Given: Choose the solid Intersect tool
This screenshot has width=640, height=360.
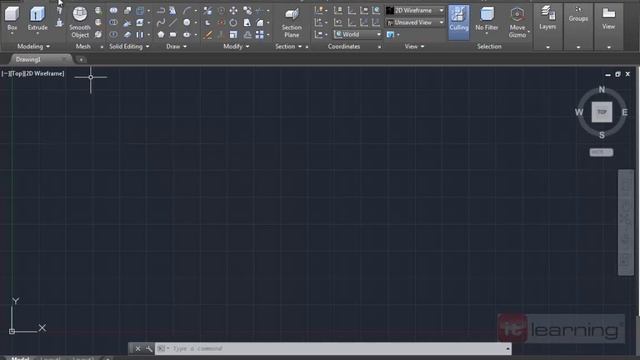Looking at the screenshot, I should tap(113, 35).
